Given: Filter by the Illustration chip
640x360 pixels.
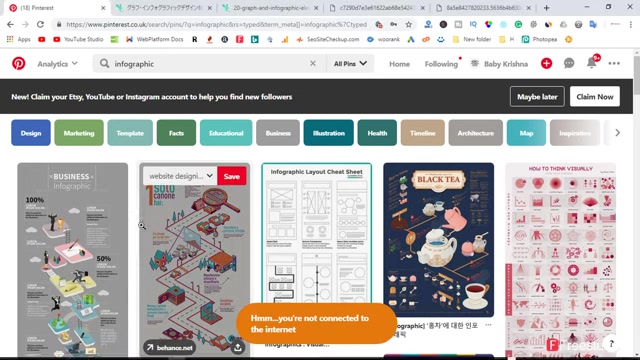Looking at the screenshot, I should tap(329, 133).
